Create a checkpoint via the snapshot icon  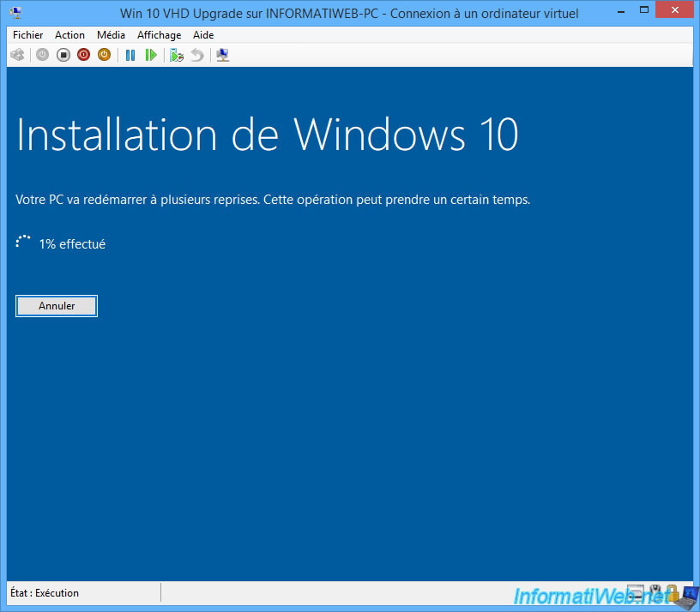click(x=177, y=55)
